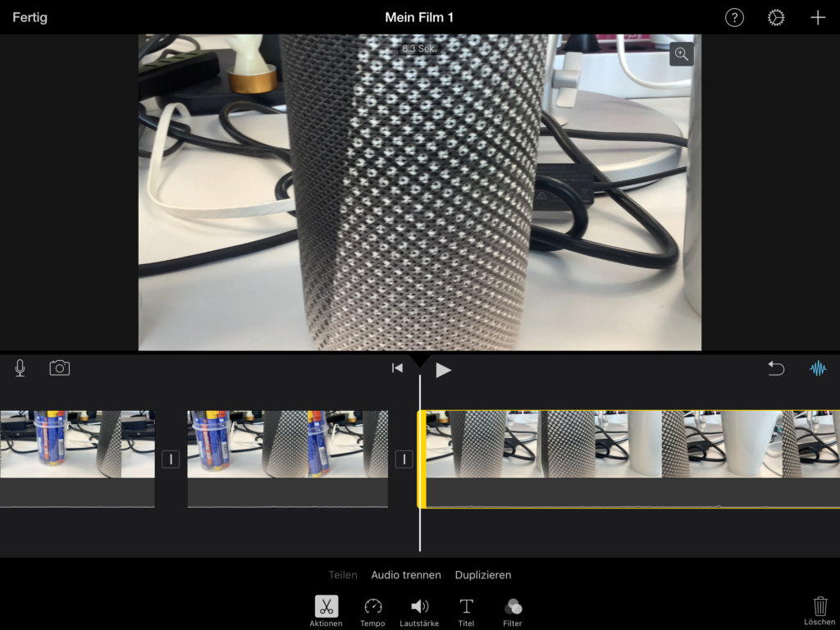This screenshot has width=840, height=630.
Task: Click Audio trennen to detach audio
Action: click(406, 575)
